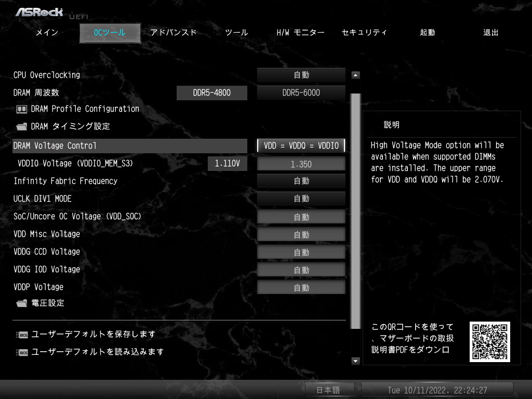
Task: Select the OCツール tab
Action: (110, 33)
